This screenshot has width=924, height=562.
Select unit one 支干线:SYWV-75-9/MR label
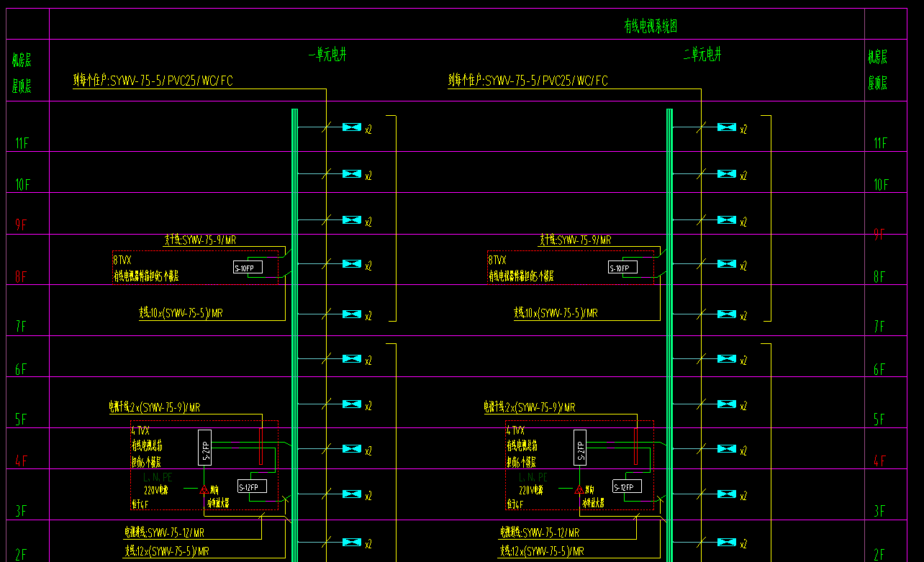point(200,240)
